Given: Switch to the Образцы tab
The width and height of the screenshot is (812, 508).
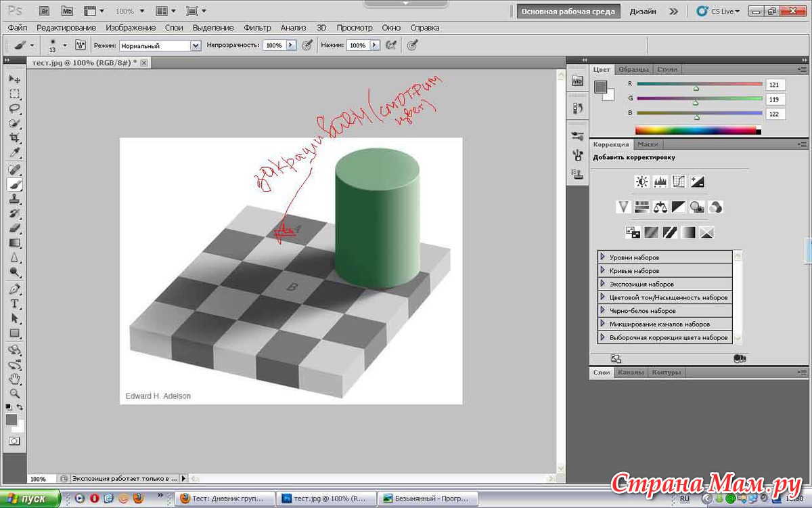Looking at the screenshot, I should click(633, 70).
